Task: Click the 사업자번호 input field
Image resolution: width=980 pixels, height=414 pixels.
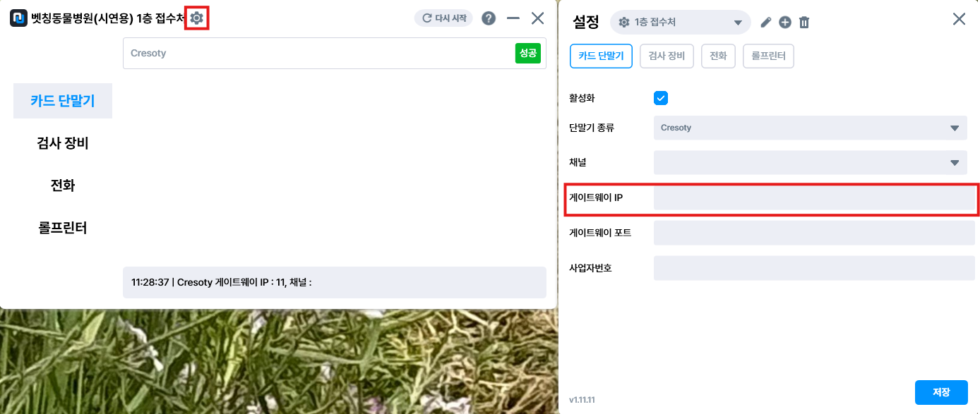Action: tap(814, 268)
